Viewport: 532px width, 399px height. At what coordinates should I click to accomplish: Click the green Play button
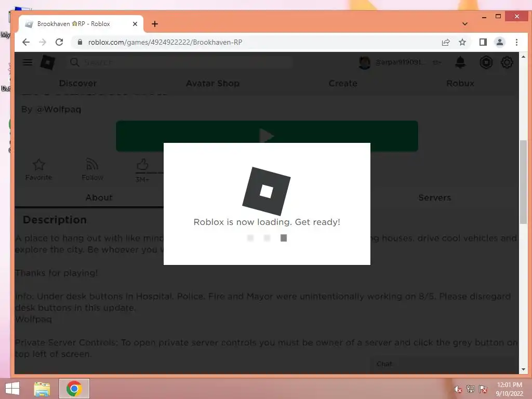click(267, 136)
